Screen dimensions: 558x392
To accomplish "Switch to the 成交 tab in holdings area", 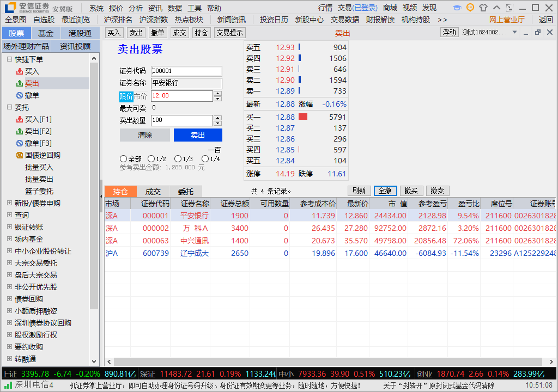I will point(153,192).
